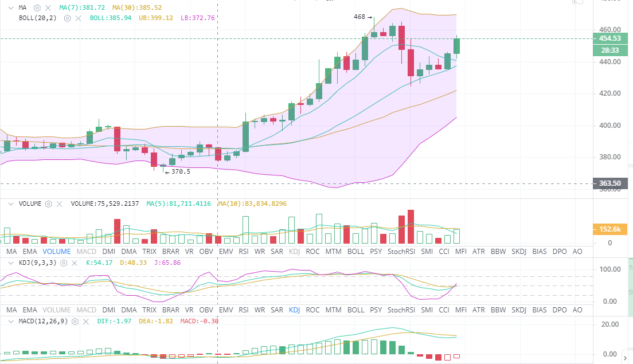Image resolution: width=633 pixels, height=364 pixels.
Task: Click MA(7):381.72 legend value
Action: 82,7
